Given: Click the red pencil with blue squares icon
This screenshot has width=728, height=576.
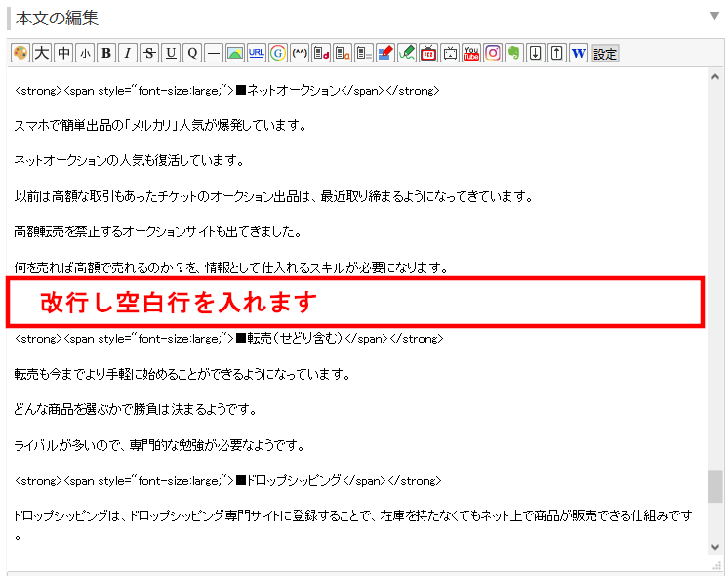Looking at the screenshot, I should (385, 53).
